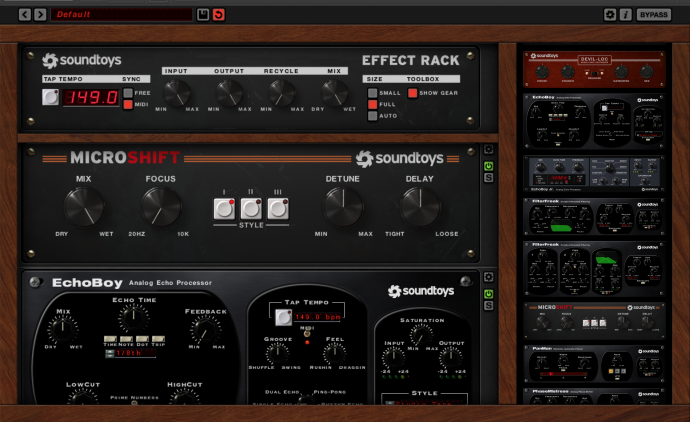690x422 pixels.
Task: Select MicroShift style I button
Action: click(x=224, y=209)
